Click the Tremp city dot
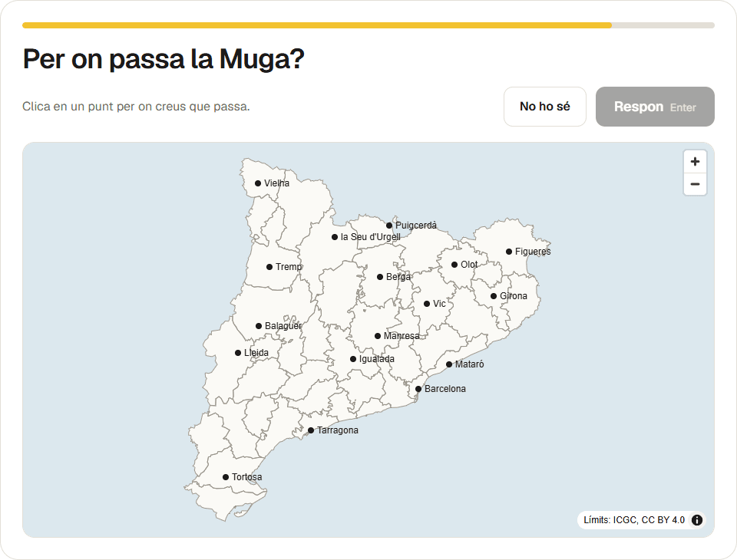737x560 pixels. [x=269, y=267]
